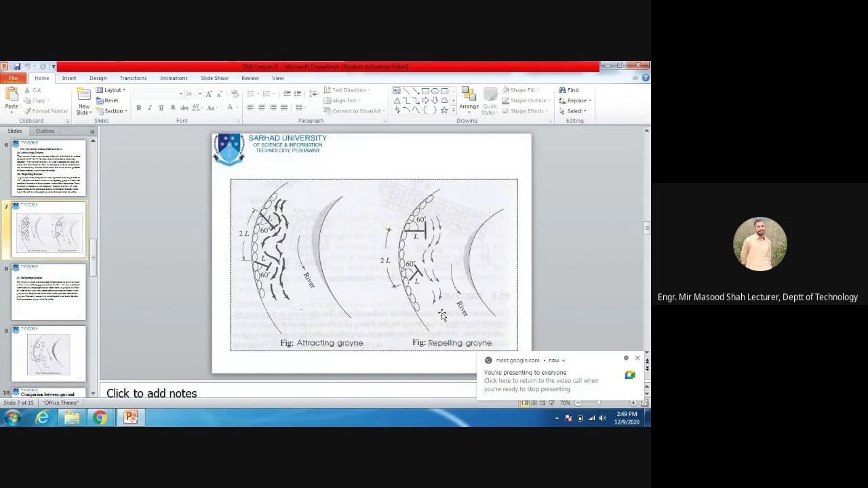
Task: Open Internet Explorer from the taskbar
Action: click(42, 418)
